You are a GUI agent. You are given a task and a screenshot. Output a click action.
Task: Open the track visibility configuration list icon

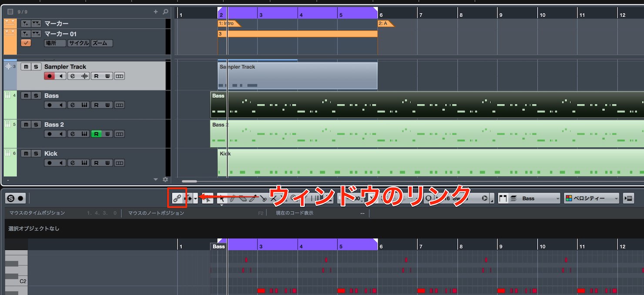tap(10, 12)
